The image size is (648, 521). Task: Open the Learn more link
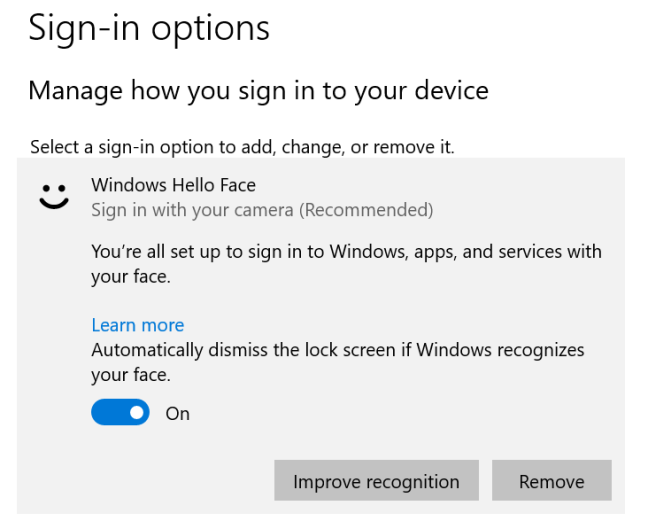(x=138, y=325)
